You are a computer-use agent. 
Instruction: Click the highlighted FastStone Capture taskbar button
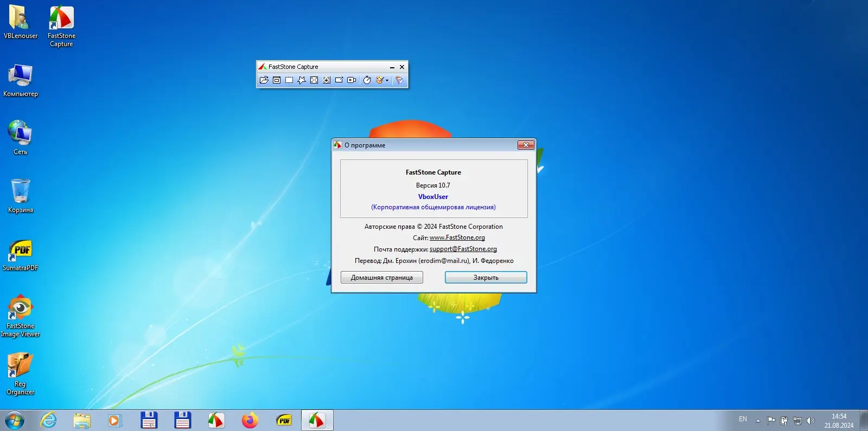point(317,420)
